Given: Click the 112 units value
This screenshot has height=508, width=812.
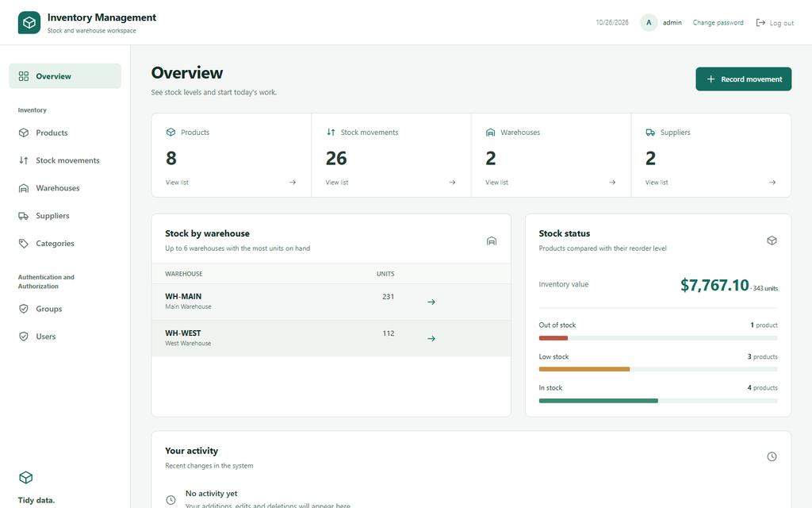Looking at the screenshot, I should pos(389,333).
